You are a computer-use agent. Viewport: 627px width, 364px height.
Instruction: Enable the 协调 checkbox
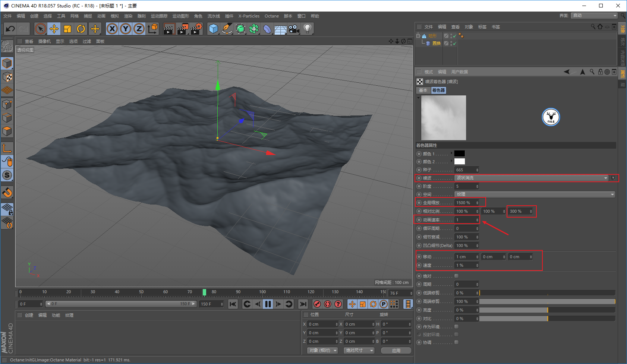(457, 342)
